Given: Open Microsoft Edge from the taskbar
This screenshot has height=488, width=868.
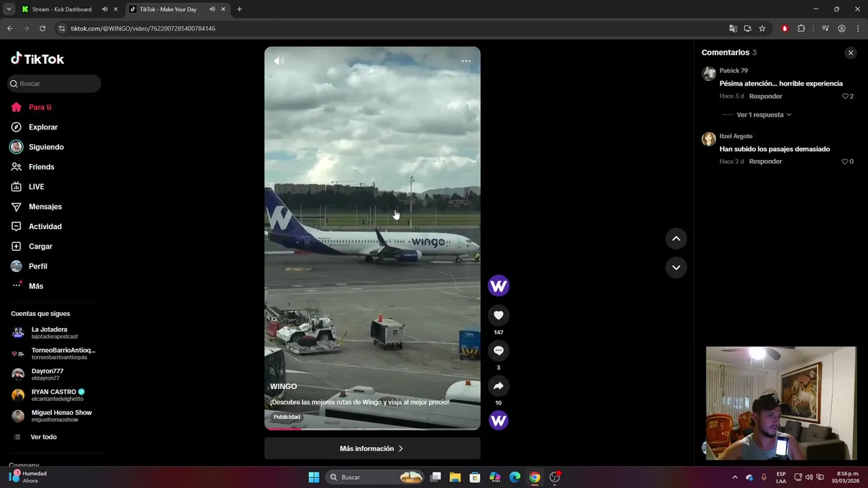Looking at the screenshot, I should 515,477.
